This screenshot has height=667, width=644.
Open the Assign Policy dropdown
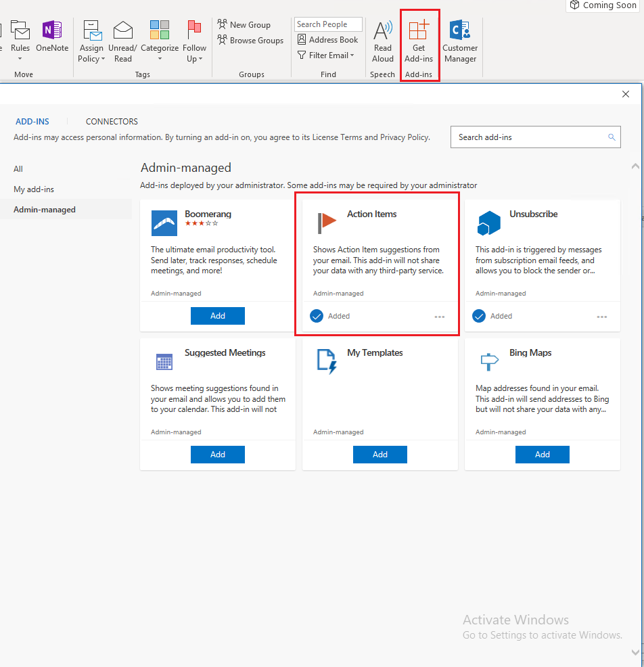click(x=91, y=41)
